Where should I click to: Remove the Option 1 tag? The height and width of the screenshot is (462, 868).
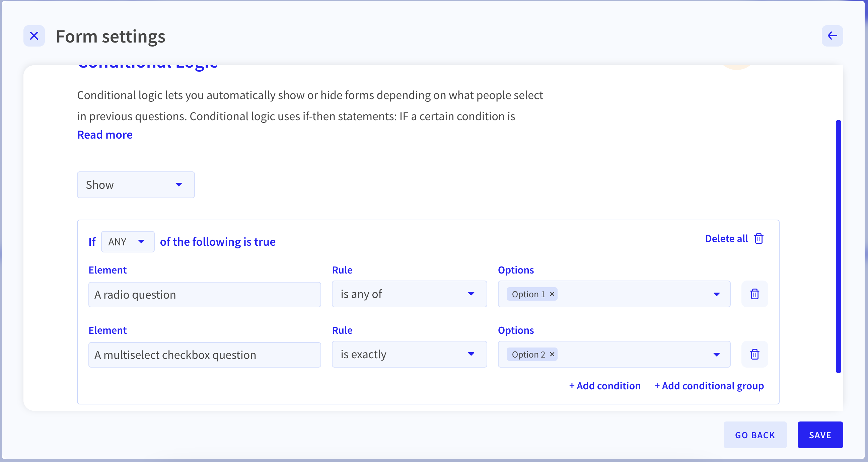point(552,294)
